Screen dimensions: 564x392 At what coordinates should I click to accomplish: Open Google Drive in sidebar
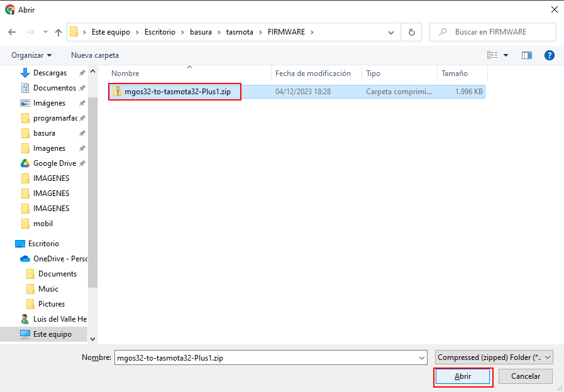click(54, 163)
